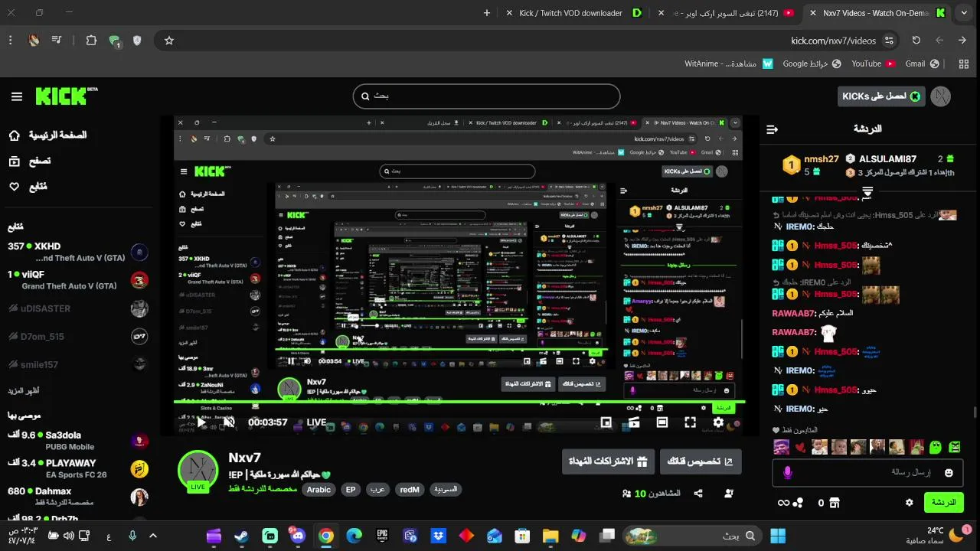Screen dimensions: 980x551
Task: Select the red heart emote in chat
Action: [801, 447]
